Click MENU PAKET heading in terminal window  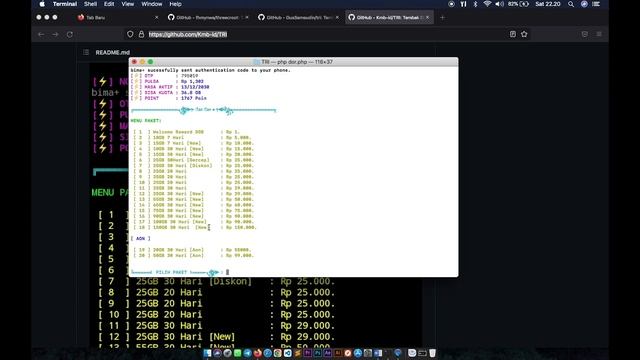(146, 121)
